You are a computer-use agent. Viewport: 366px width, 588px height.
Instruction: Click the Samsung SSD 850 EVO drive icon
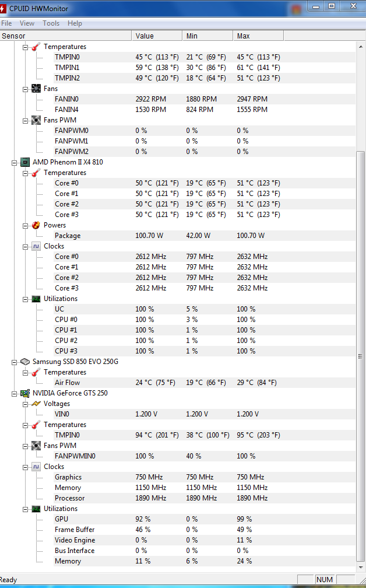25,362
